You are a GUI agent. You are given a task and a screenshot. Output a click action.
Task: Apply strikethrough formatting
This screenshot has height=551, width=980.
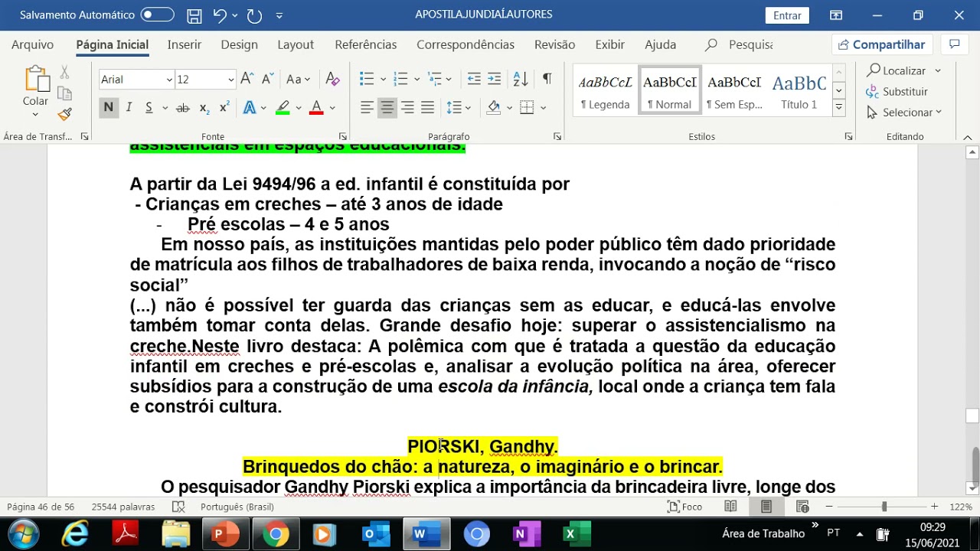coord(182,108)
